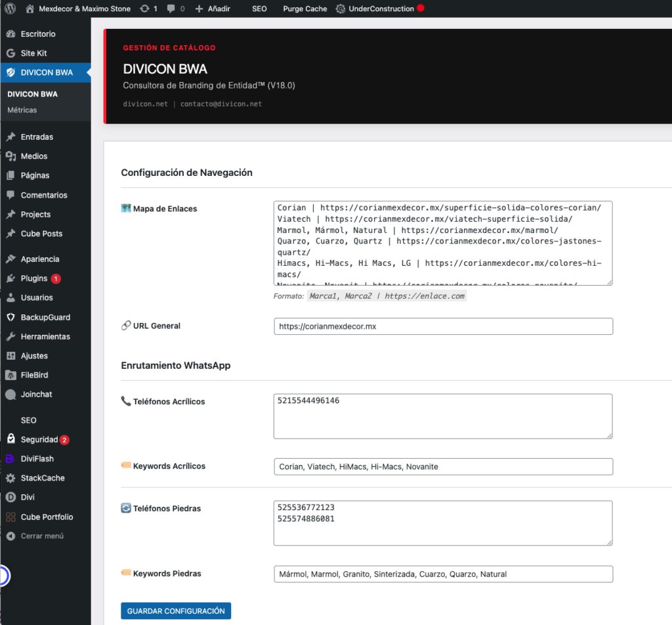This screenshot has width=672, height=625.
Task: Click the Usuarios person icon
Action: pos(10,297)
